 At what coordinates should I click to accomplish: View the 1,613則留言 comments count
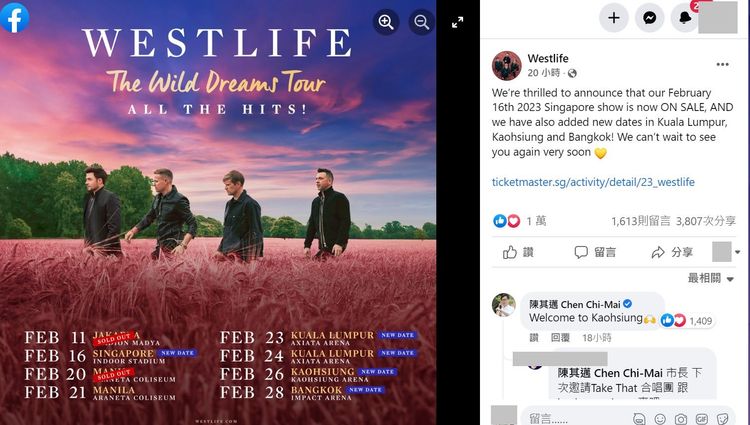click(x=640, y=221)
